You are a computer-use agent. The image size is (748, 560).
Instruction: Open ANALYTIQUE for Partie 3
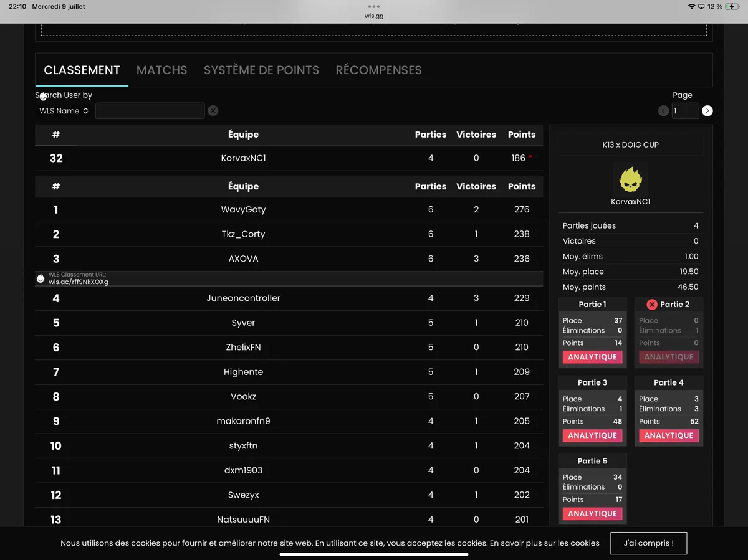[592, 435]
